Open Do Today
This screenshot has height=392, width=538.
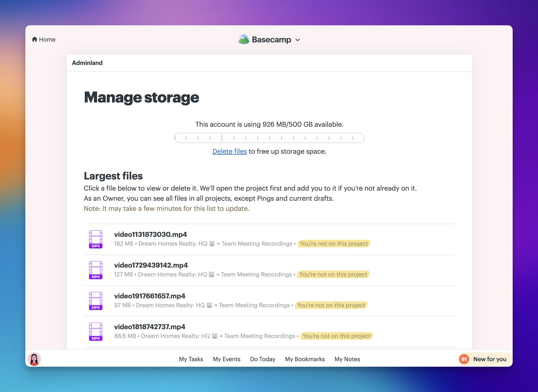click(x=263, y=359)
